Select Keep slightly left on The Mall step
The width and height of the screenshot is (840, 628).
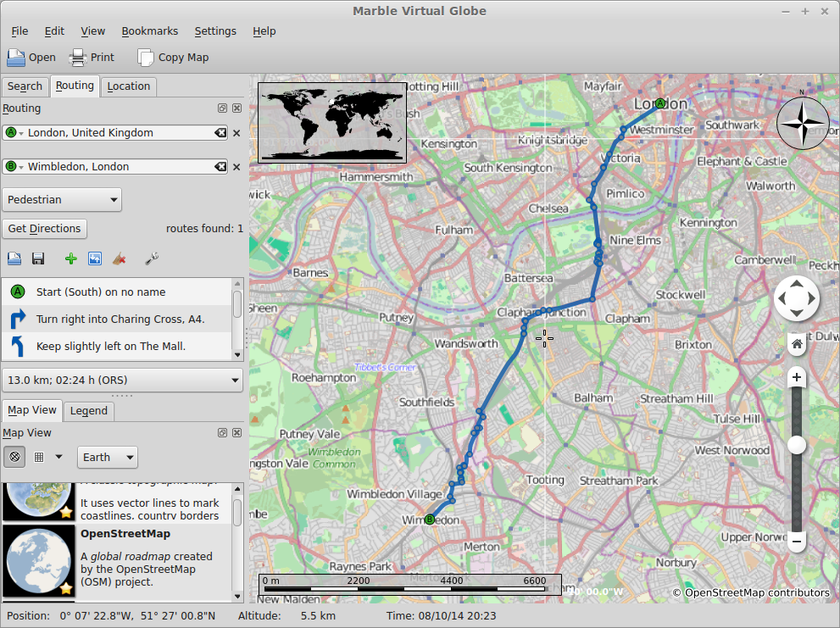click(117, 346)
